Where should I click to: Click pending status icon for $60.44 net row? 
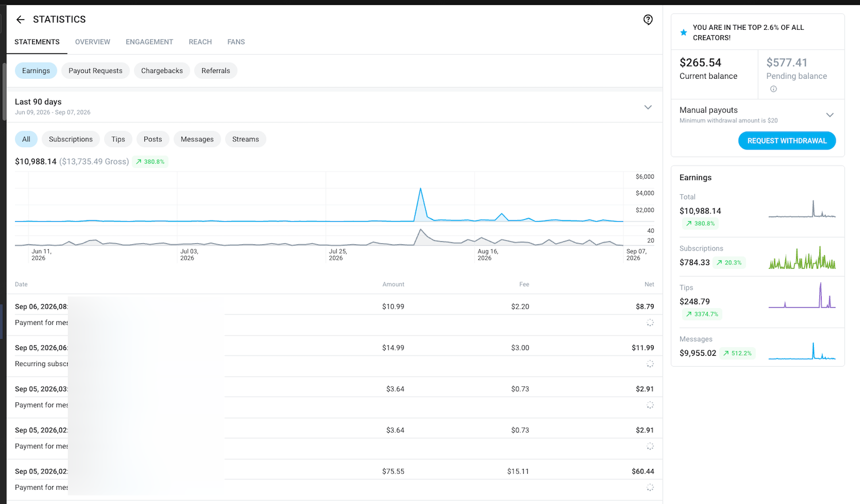pos(650,488)
